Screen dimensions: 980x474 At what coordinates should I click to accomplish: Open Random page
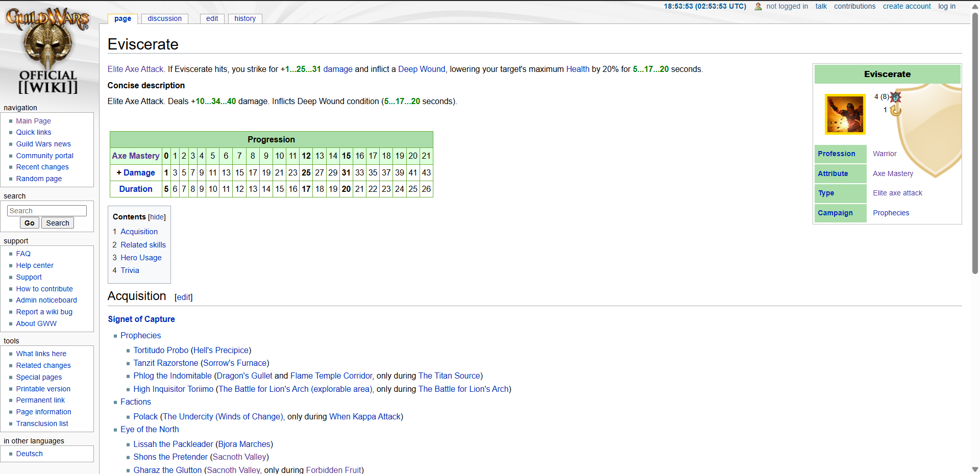39,179
